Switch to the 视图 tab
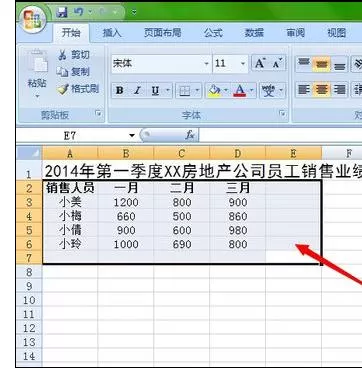The image size is (362, 369). tap(336, 33)
